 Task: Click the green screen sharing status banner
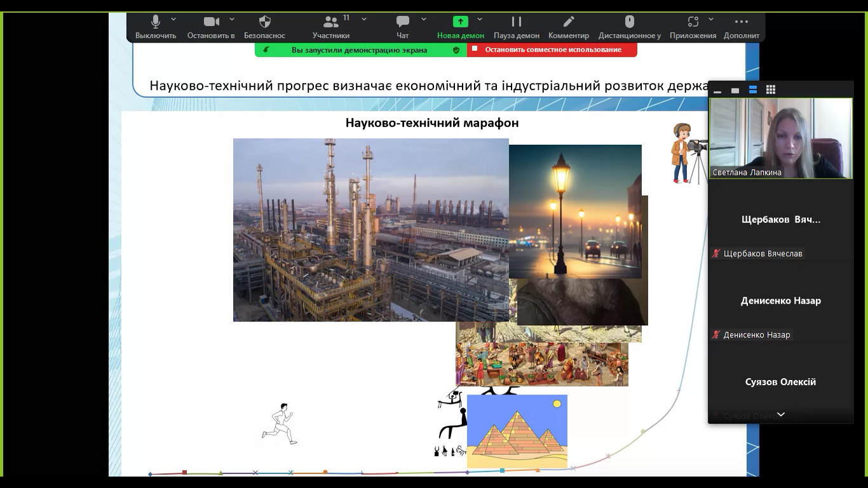point(360,50)
